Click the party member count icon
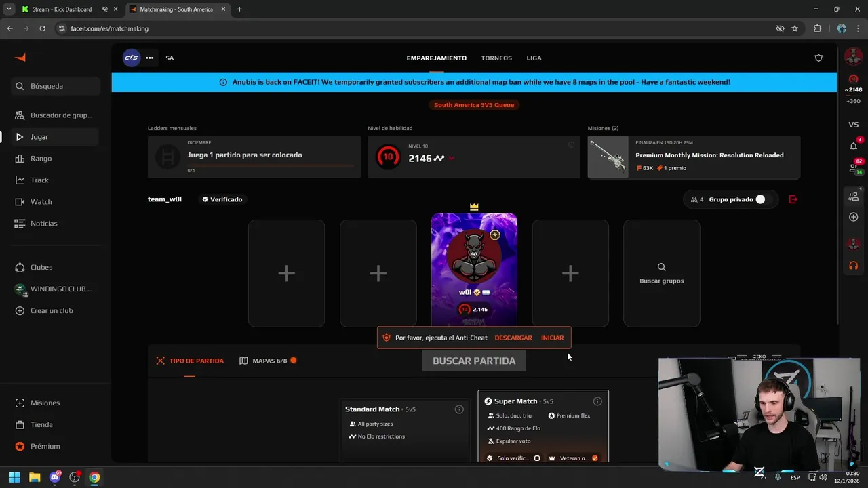The height and width of the screenshot is (488, 868). tap(694, 199)
